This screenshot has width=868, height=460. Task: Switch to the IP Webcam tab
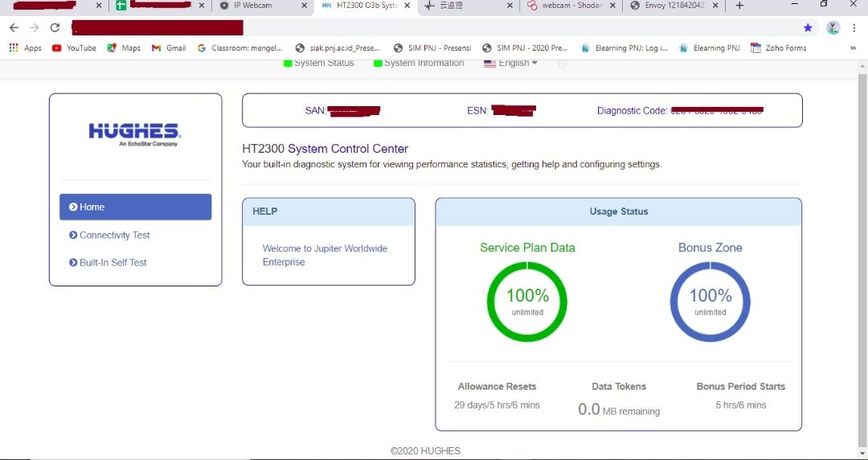click(x=257, y=6)
